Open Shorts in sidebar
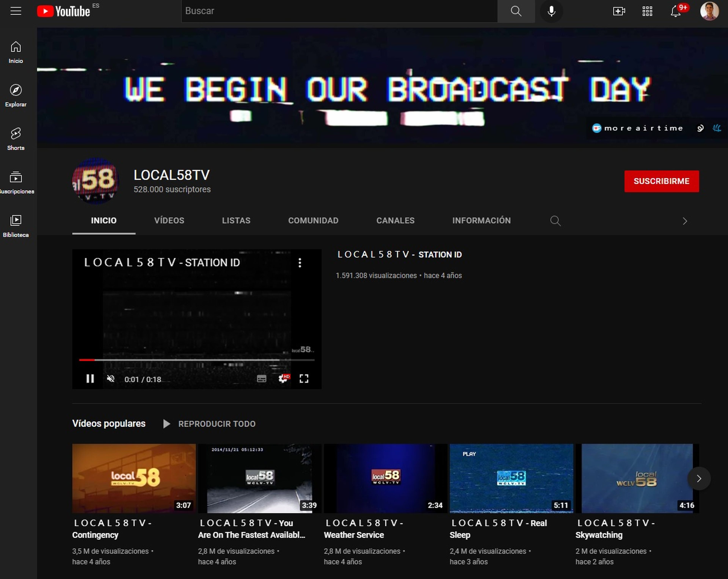Image resolution: width=728 pixels, height=579 pixels. (x=16, y=139)
